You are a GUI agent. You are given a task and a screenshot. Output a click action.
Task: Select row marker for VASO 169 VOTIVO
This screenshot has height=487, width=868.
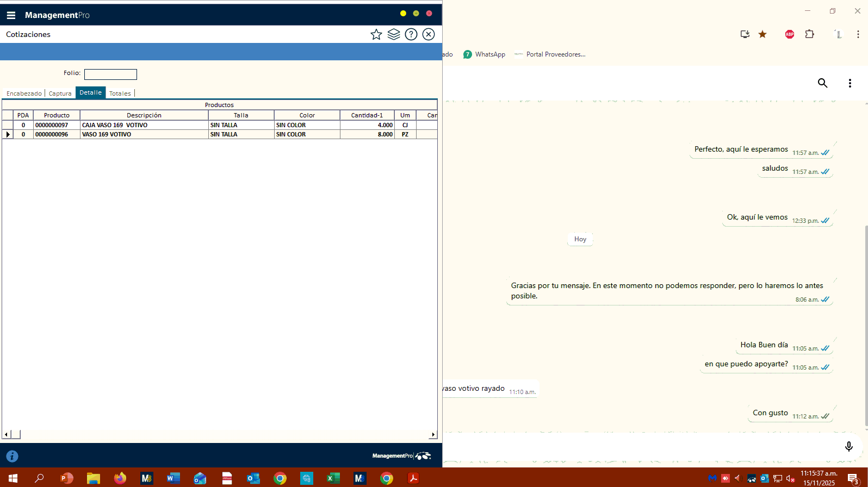[x=8, y=134]
